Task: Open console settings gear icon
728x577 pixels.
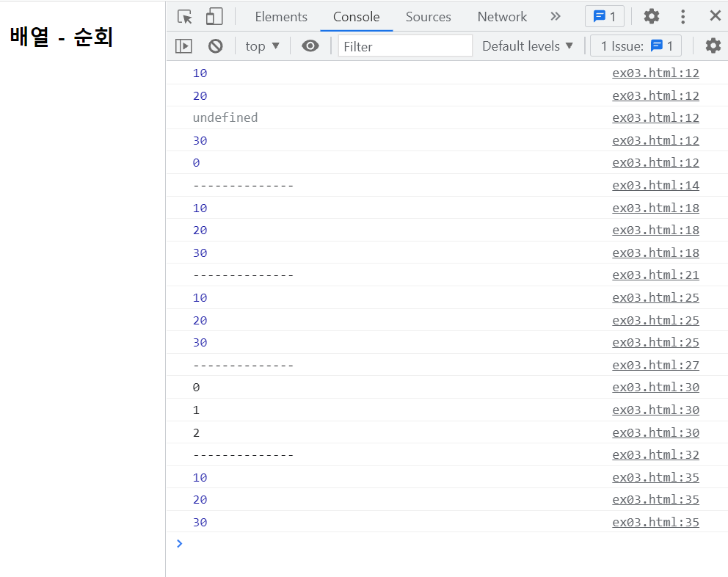Action: click(x=713, y=46)
